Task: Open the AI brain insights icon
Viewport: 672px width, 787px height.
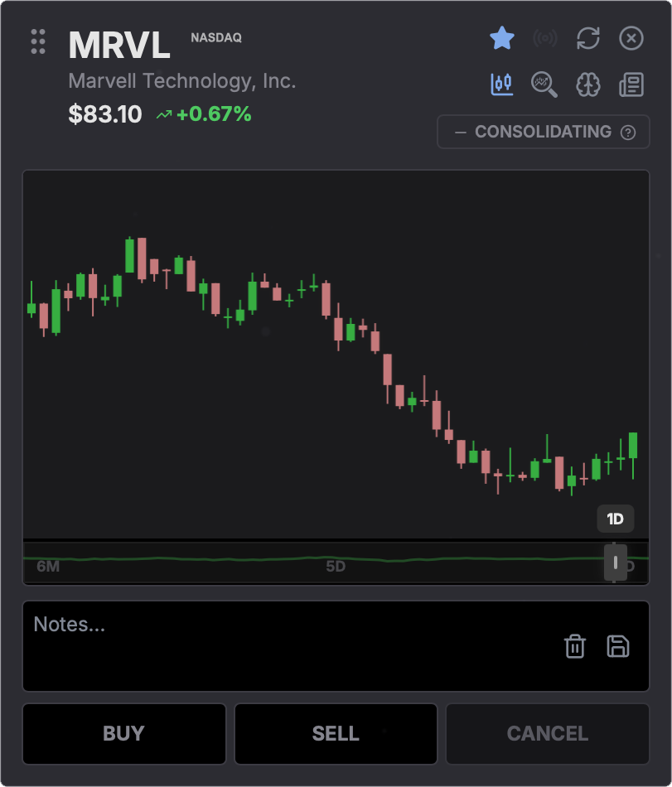Action: point(588,84)
